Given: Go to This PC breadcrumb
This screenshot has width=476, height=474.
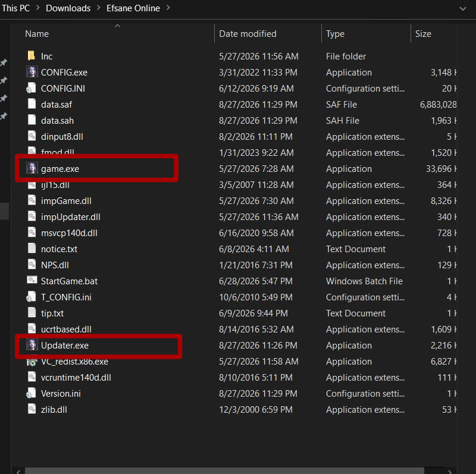Looking at the screenshot, I should [15, 8].
